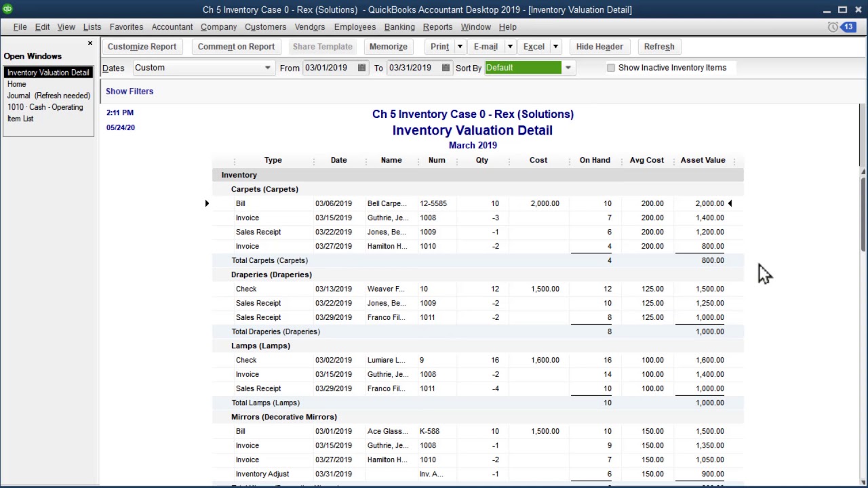
Task: Open the Customers menu
Action: [265, 27]
